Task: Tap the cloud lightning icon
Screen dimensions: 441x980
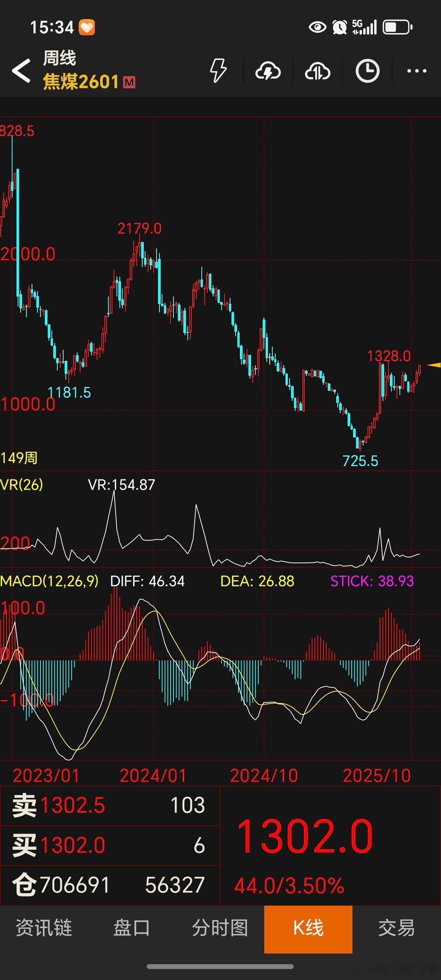Action: pyautogui.click(x=268, y=71)
